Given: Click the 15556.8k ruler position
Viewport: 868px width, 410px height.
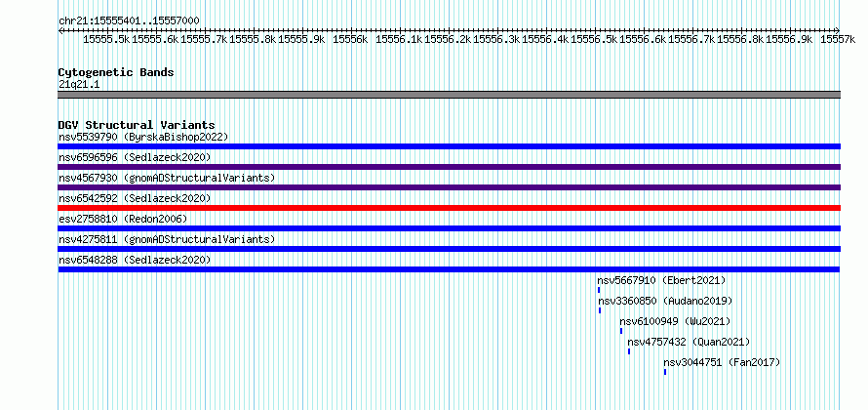Looking at the screenshot, I should (740, 39).
